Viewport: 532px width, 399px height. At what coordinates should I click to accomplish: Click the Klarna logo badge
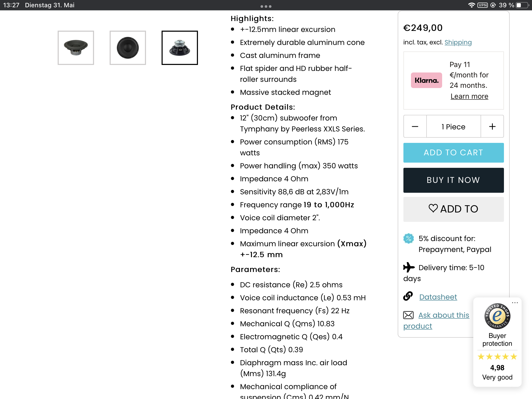point(426,80)
